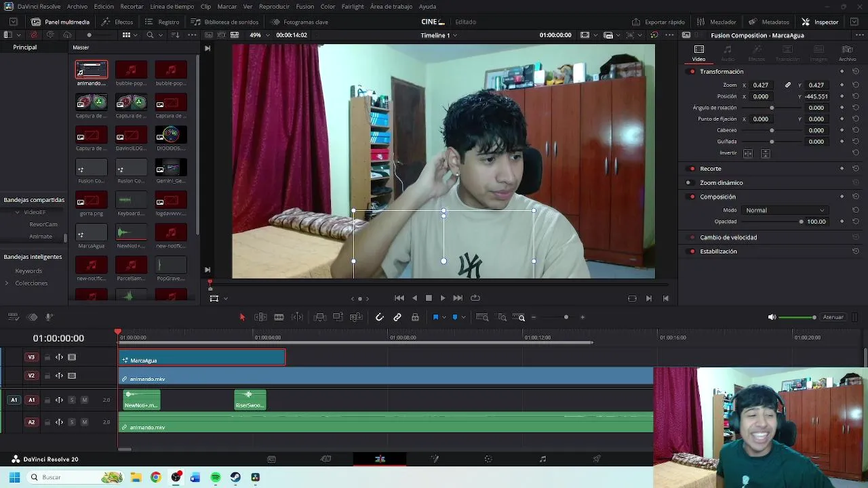Click the custom zoom icon

(x=519, y=317)
